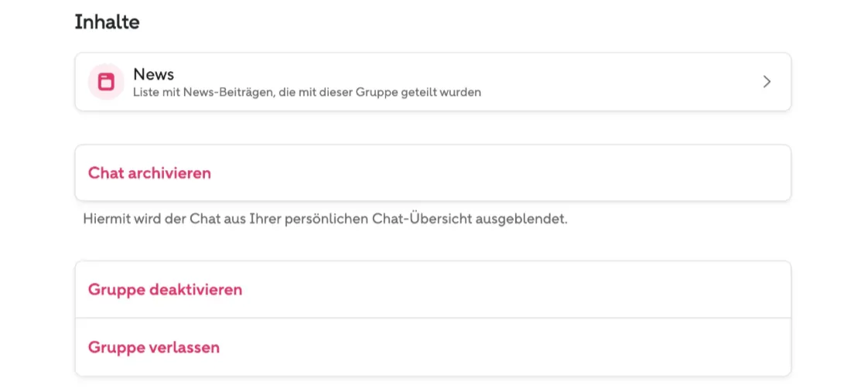Open the list of shared News-Beiträge
Image resolution: width=868 pixels, height=388 pixels.
(433, 82)
